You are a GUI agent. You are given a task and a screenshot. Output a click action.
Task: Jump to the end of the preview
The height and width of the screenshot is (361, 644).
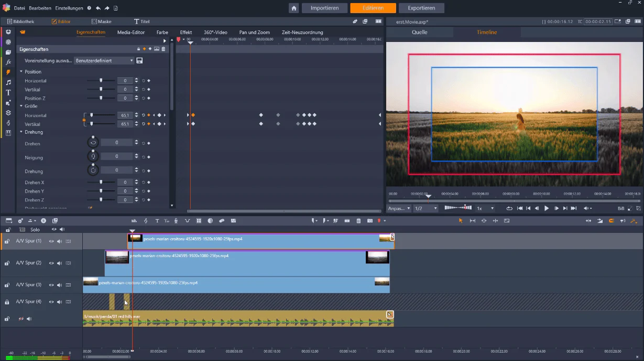tap(575, 208)
